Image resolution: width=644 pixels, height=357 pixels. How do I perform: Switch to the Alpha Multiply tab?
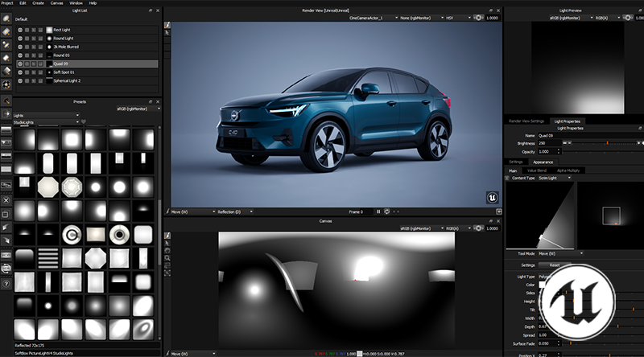pyautogui.click(x=568, y=170)
